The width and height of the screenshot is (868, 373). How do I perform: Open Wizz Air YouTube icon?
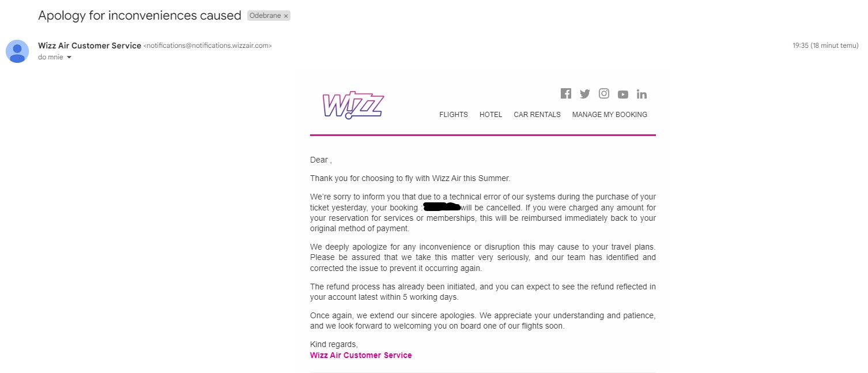point(623,95)
